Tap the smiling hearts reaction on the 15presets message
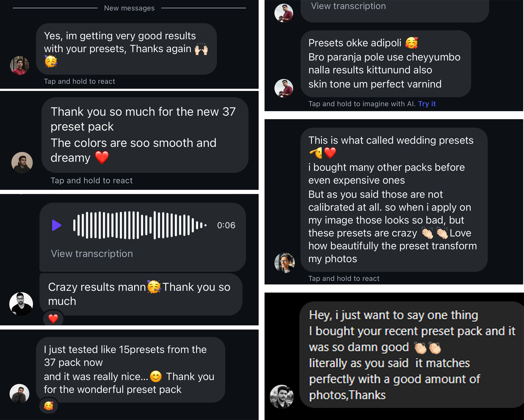 tap(49, 405)
